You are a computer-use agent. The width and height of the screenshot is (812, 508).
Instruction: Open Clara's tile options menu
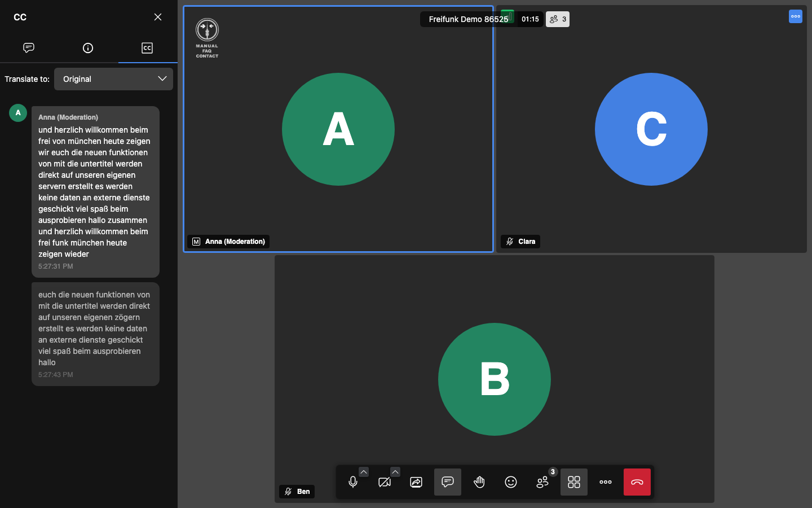pyautogui.click(x=795, y=16)
